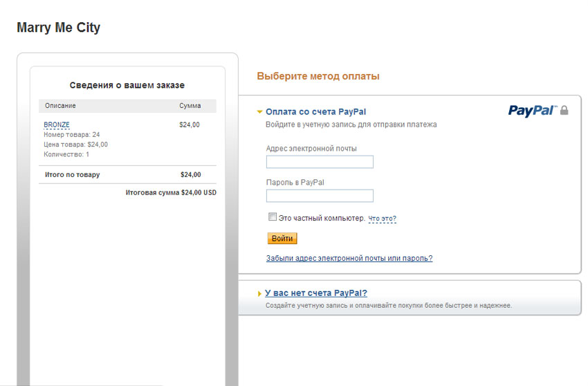Click the Сумма column header
The width and height of the screenshot is (588, 386).
click(190, 106)
